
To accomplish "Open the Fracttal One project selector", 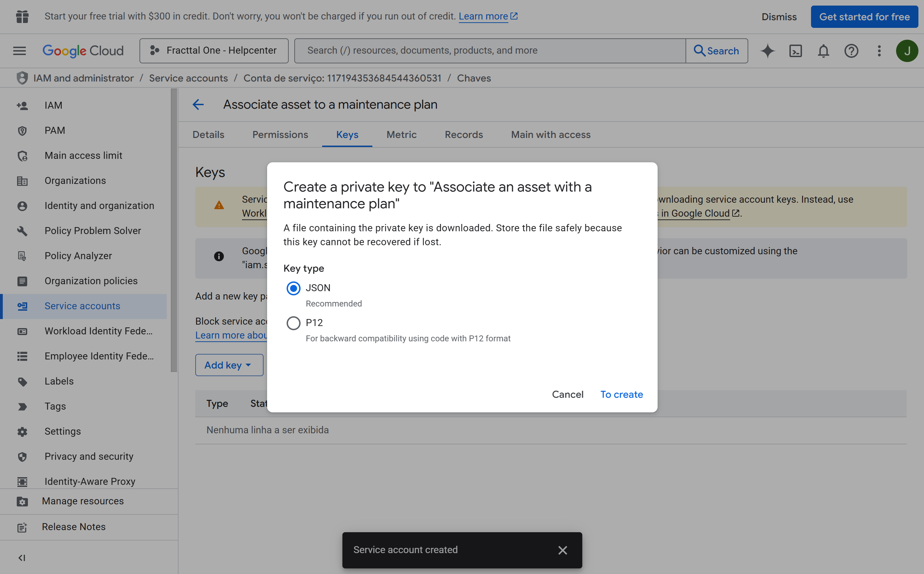I will point(214,51).
